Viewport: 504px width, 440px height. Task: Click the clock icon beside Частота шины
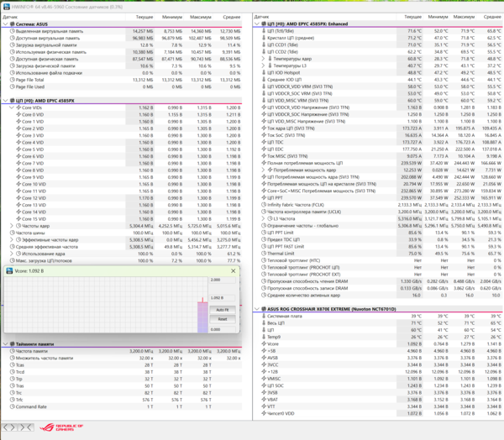coord(13,233)
